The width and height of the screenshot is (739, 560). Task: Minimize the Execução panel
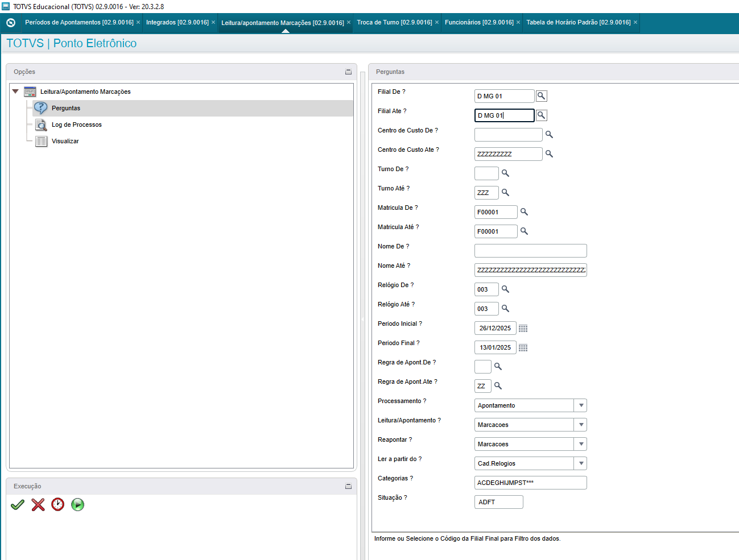(348, 486)
